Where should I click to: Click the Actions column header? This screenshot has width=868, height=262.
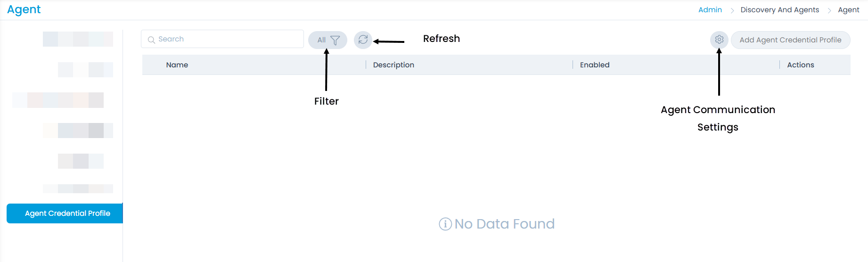pyautogui.click(x=800, y=65)
